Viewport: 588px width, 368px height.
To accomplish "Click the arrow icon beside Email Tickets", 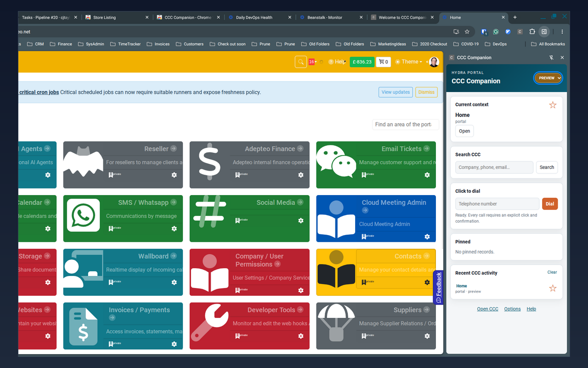I will coord(427,149).
